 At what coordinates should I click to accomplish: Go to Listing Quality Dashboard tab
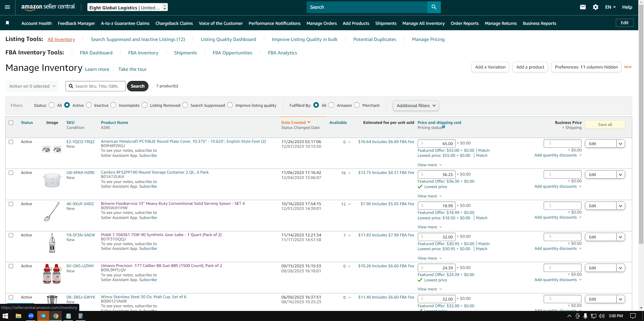[x=228, y=39]
